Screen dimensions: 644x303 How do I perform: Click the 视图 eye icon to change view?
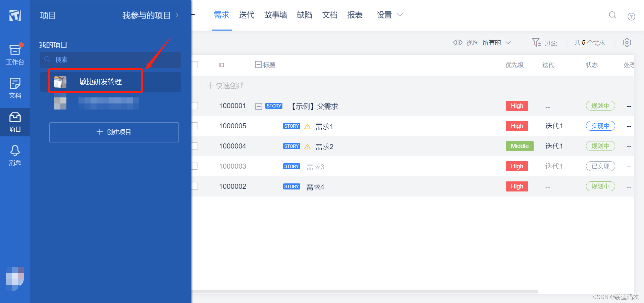point(458,43)
